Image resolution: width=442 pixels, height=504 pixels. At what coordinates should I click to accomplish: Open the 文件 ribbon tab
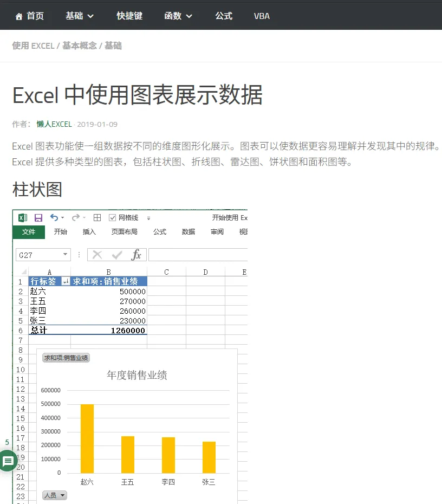(x=29, y=232)
